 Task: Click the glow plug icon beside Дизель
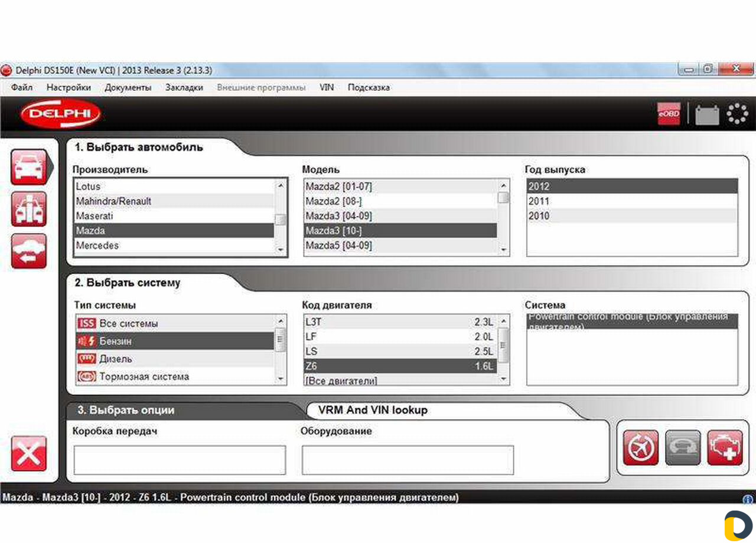click(86, 358)
